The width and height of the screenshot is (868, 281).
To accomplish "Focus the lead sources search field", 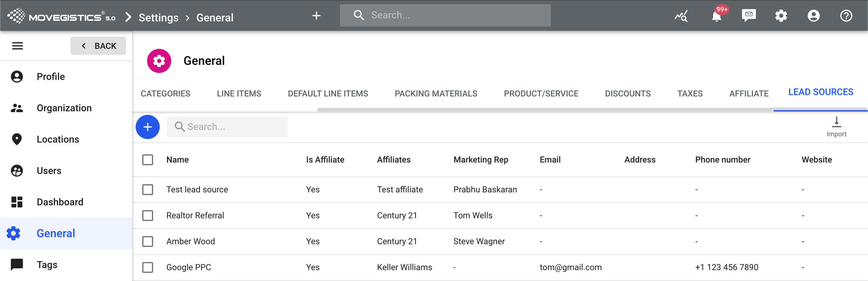I will 232,127.
